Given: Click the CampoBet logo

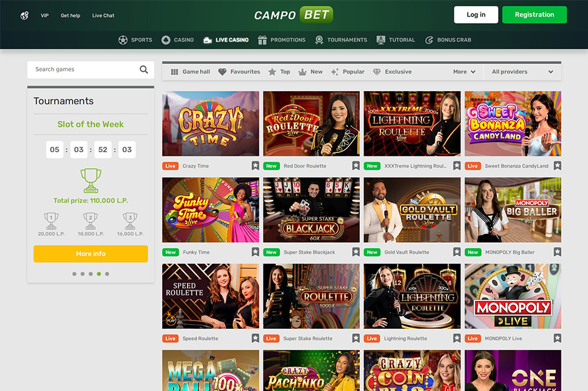Looking at the screenshot, I should [x=293, y=15].
